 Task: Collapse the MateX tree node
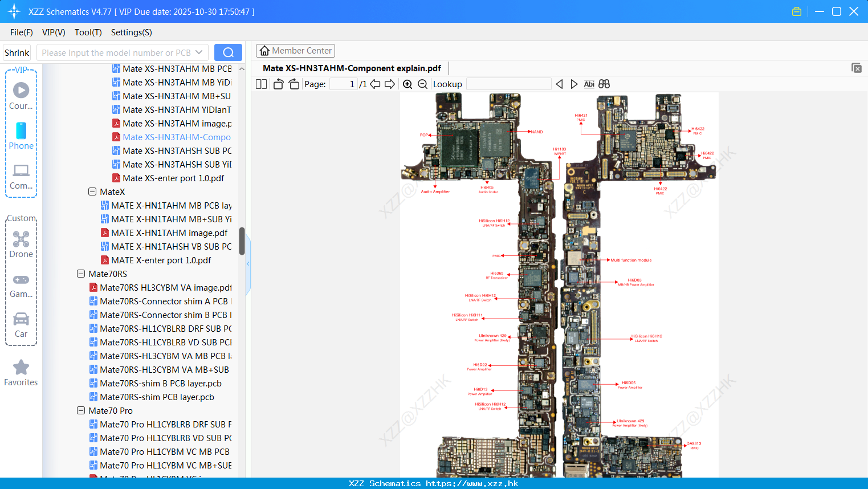point(92,192)
